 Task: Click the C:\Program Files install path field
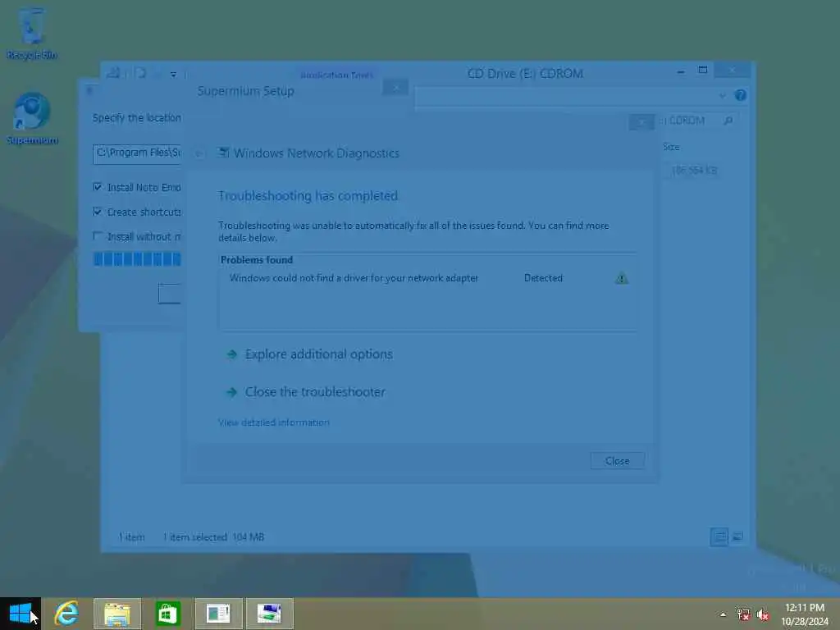point(137,153)
